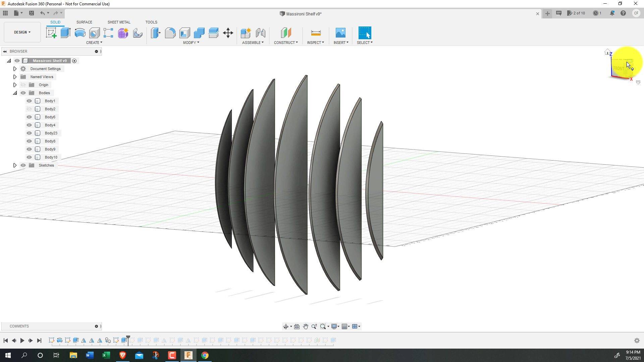Image resolution: width=644 pixels, height=362 pixels.
Task: Click the Fillet tool icon
Action: (x=170, y=33)
